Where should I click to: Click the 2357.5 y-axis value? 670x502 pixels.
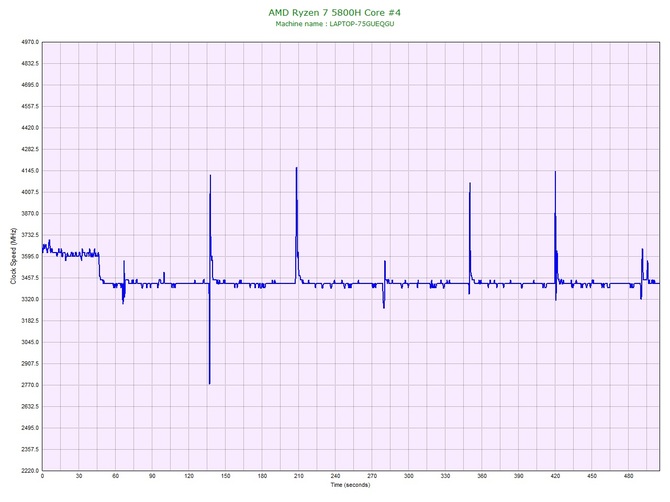30,449
